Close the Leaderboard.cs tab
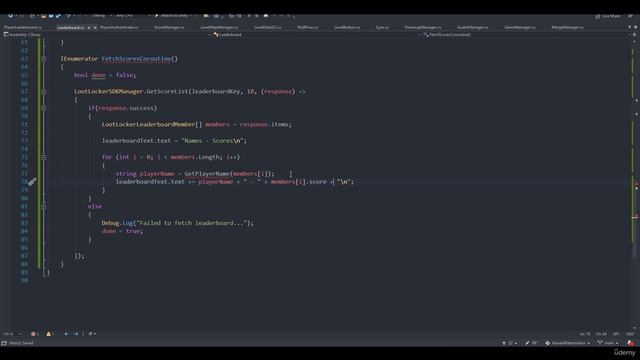The width and height of the screenshot is (640, 360). point(95,28)
